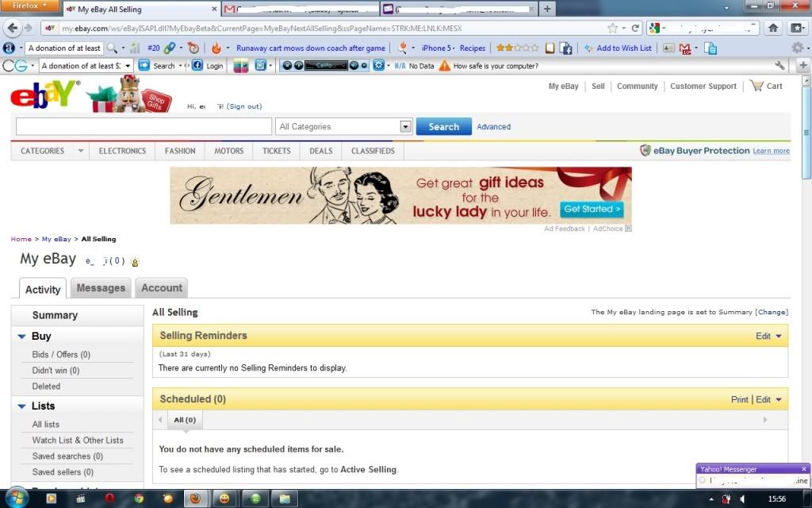Close the My eBay All Selling tab

[x=214, y=9]
